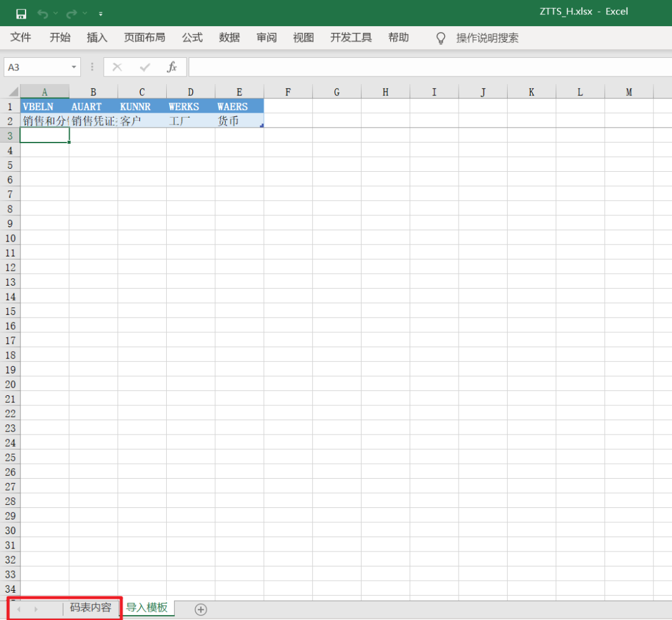The width and height of the screenshot is (672, 620).
Task: Expand the Name Box dropdown arrow
Action: [74, 67]
